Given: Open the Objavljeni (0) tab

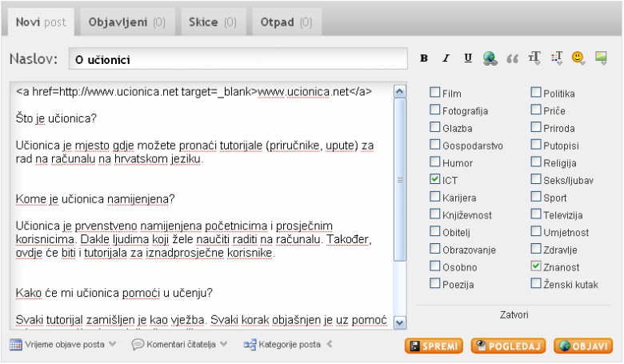Looking at the screenshot, I should tap(127, 22).
